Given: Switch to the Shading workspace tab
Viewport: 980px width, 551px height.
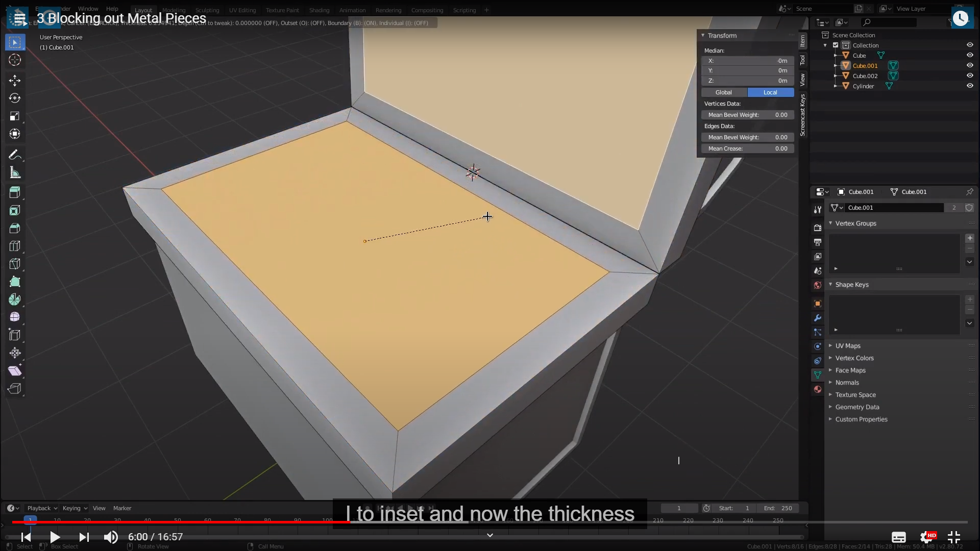Looking at the screenshot, I should pyautogui.click(x=319, y=10).
